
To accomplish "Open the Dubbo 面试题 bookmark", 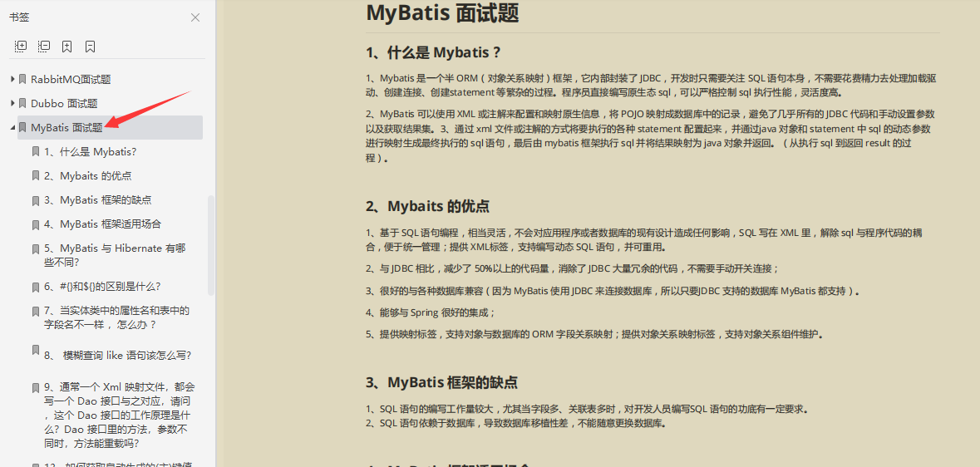I will 64,103.
